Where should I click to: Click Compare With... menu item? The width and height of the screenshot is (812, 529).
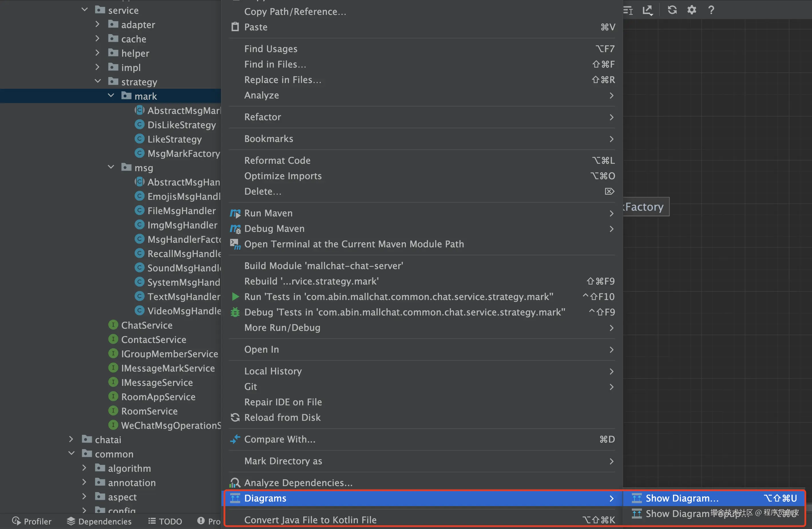click(280, 439)
